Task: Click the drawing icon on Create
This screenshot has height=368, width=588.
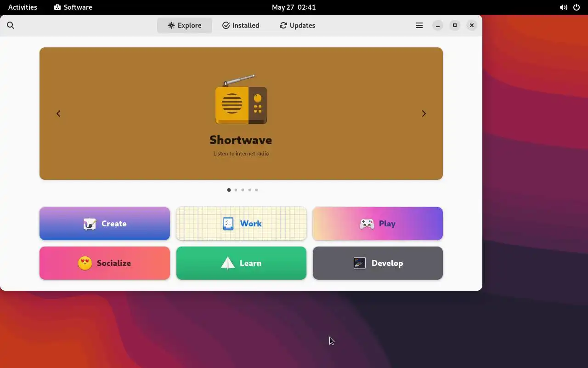Action: (90, 224)
